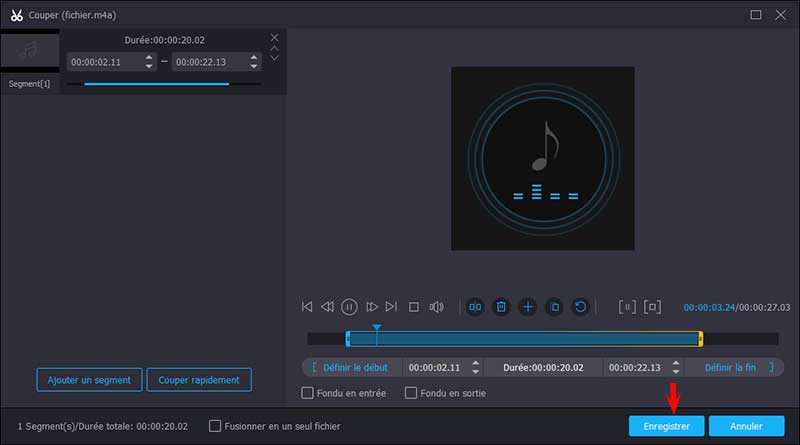Remove Segment[1] with the X icon

click(x=275, y=37)
